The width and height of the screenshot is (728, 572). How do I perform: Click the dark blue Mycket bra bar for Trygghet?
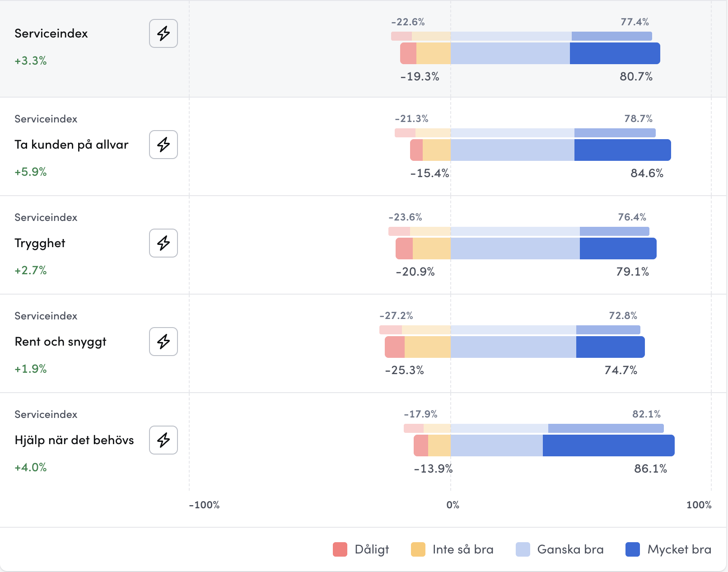(618, 248)
